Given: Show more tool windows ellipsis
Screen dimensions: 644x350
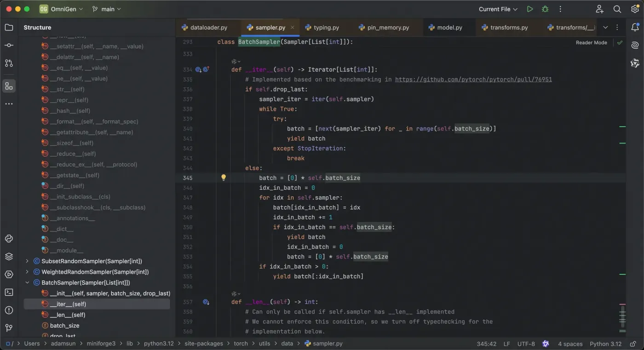Looking at the screenshot, I should click(x=9, y=104).
